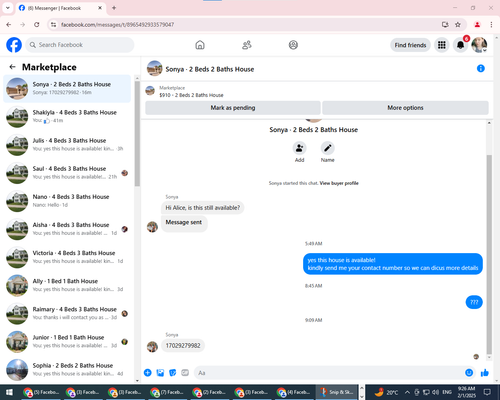
Task: Click the Add people icon
Action: [x=299, y=148]
